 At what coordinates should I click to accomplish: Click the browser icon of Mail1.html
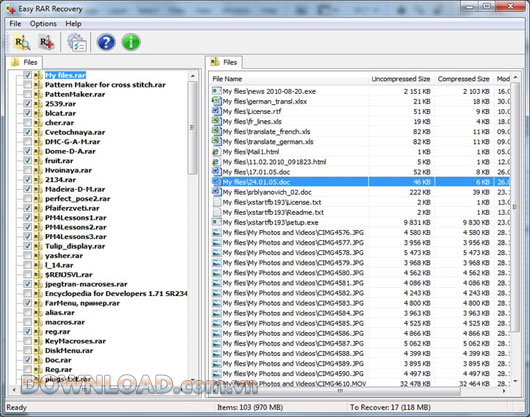coord(216,152)
